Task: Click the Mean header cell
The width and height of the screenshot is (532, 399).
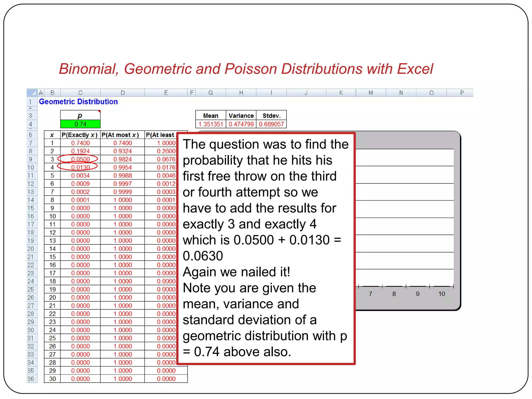Action: (211, 115)
